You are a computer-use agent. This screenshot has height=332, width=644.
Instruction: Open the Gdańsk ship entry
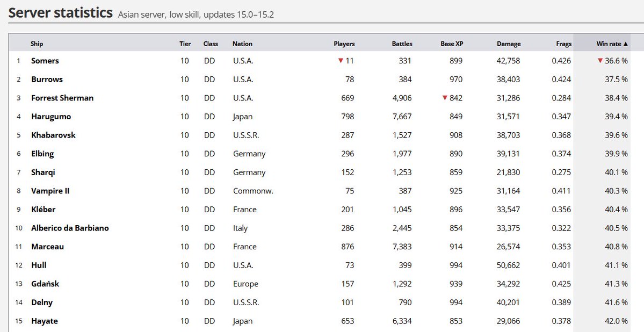pyautogui.click(x=45, y=284)
